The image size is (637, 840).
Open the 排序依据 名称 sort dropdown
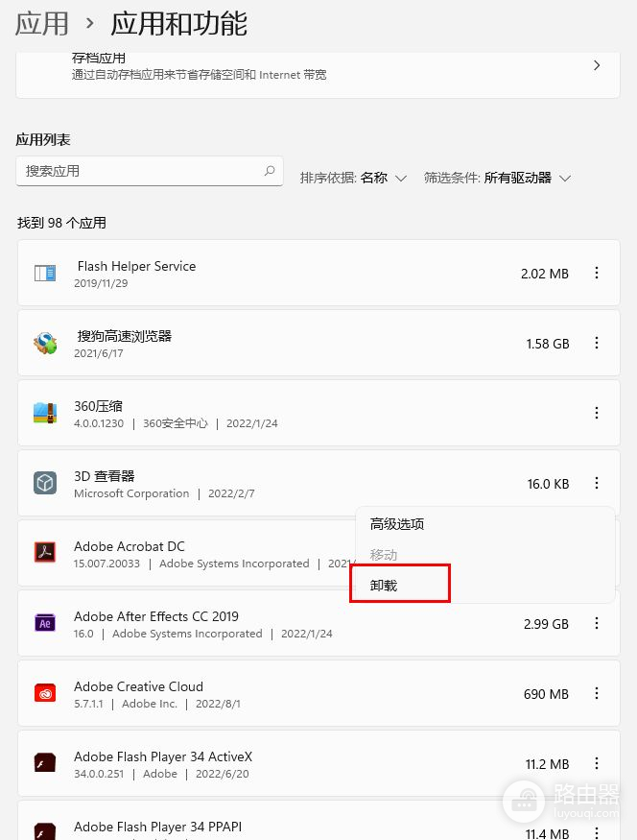pos(353,178)
